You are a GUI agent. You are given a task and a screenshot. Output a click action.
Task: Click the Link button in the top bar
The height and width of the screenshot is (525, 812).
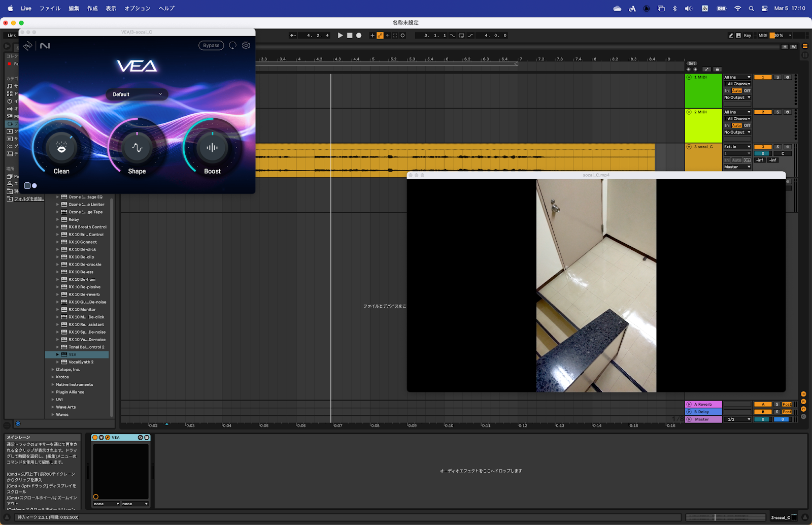pyautogui.click(x=12, y=36)
